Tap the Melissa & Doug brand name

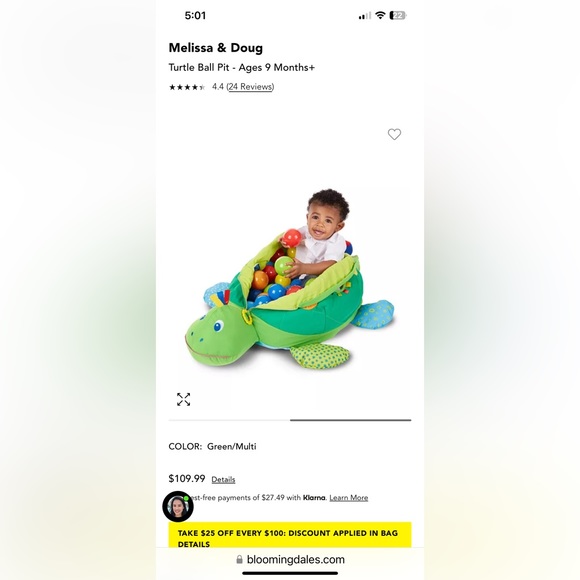(216, 48)
